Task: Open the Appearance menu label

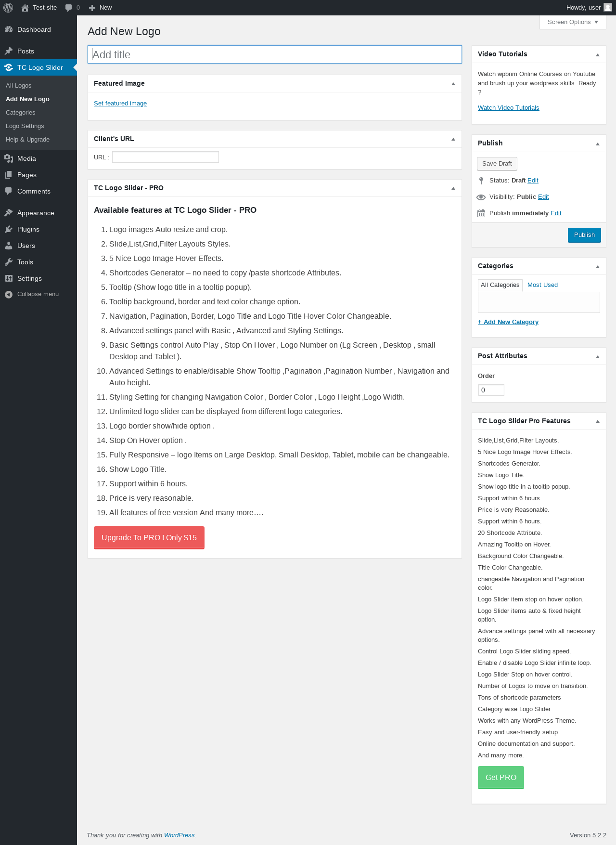Action: tap(36, 213)
